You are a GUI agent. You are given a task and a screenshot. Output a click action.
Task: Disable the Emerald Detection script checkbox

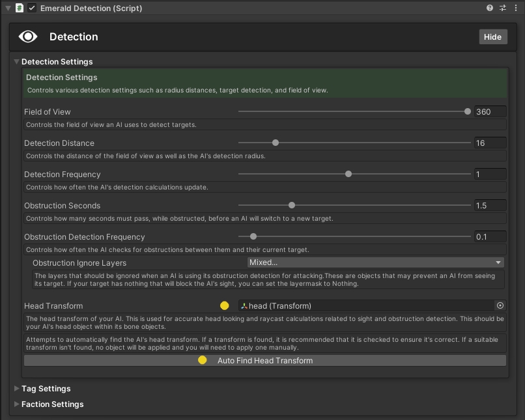coord(32,8)
